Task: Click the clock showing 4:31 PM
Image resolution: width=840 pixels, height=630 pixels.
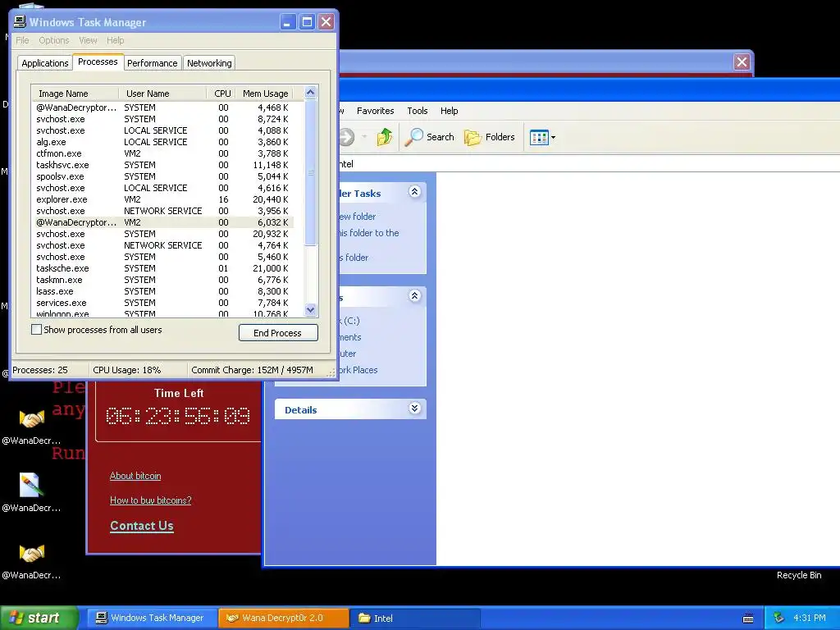Action: pyautogui.click(x=809, y=618)
